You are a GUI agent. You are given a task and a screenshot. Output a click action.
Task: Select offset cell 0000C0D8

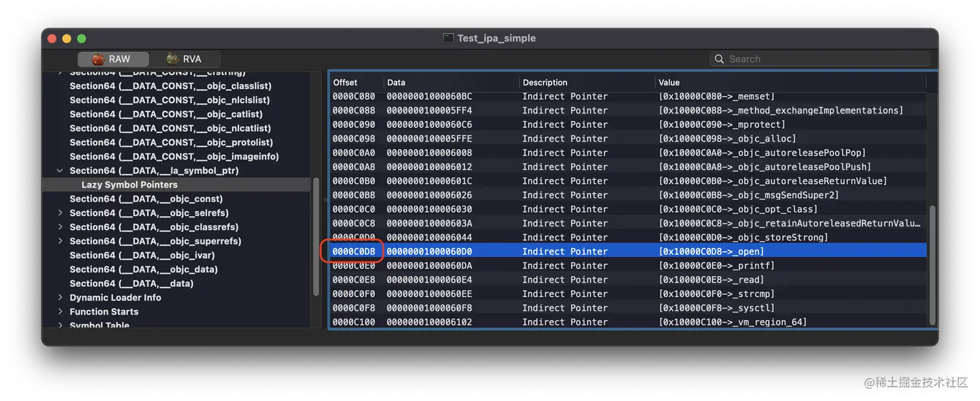tap(353, 252)
